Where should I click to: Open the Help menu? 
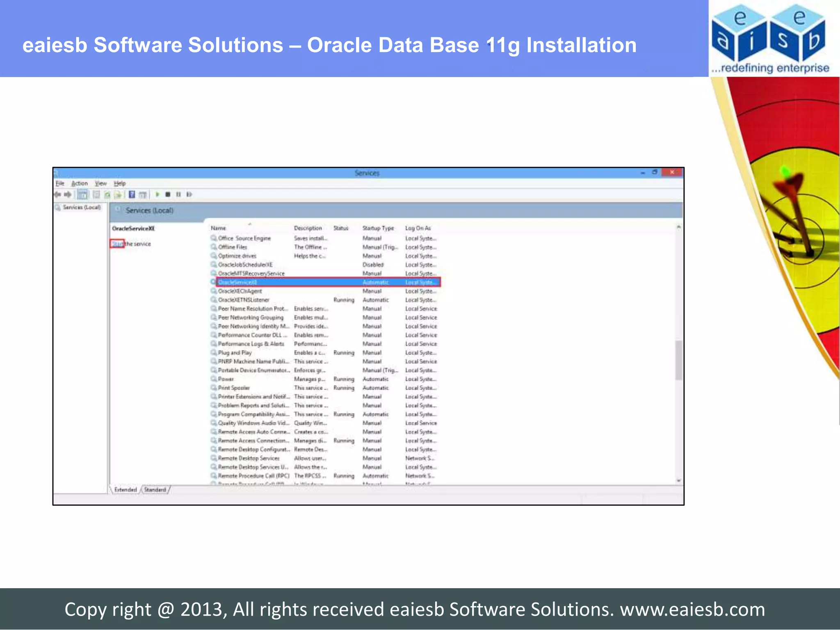(120, 183)
